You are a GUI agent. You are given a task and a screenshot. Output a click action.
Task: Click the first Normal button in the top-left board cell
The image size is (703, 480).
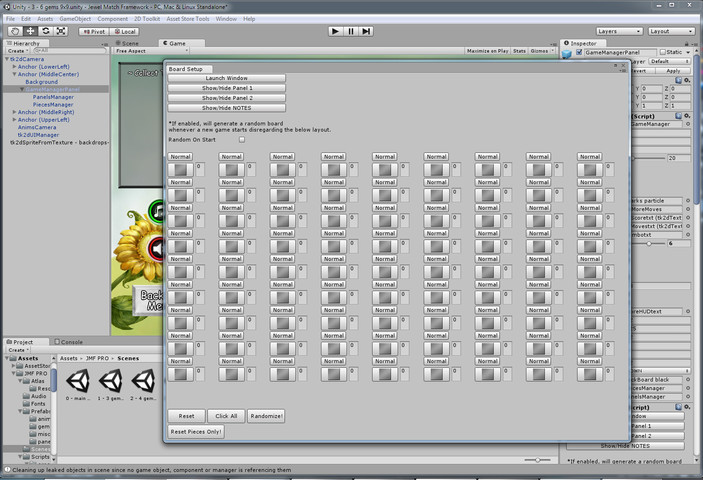click(180, 157)
